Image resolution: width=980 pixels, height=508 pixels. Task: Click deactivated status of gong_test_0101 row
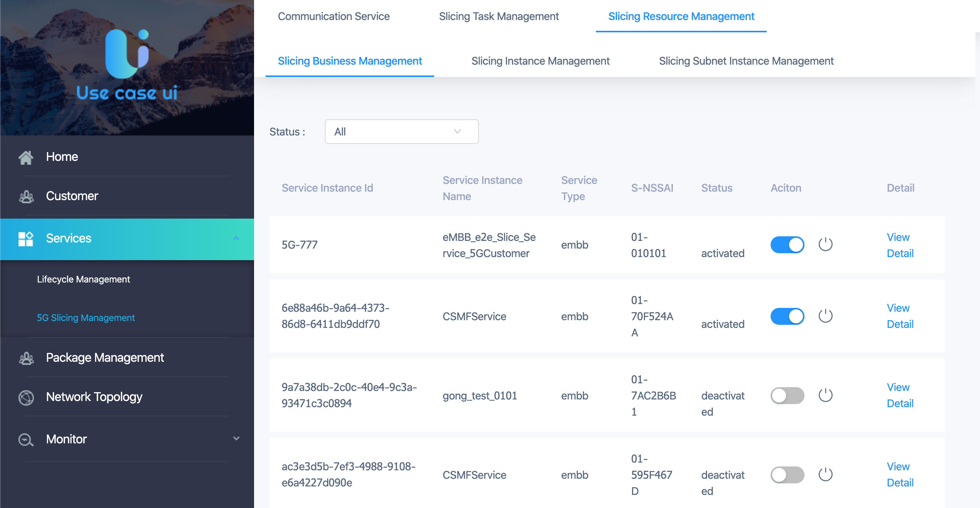pyautogui.click(x=723, y=404)
